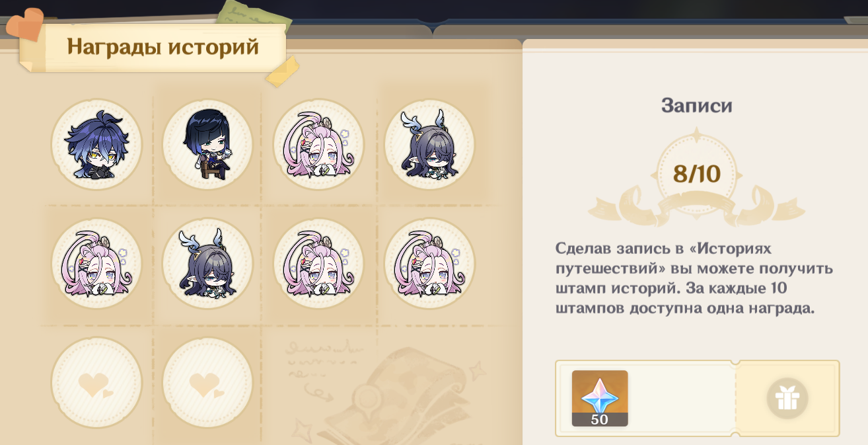
Task: Click the yellow tape on the banner corner
Action: click(x=282, y=71)
